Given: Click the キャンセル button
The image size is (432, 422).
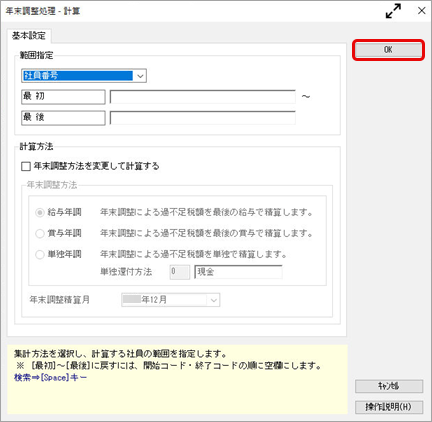Looking at the screenshot, I should [x=389, y=386].
